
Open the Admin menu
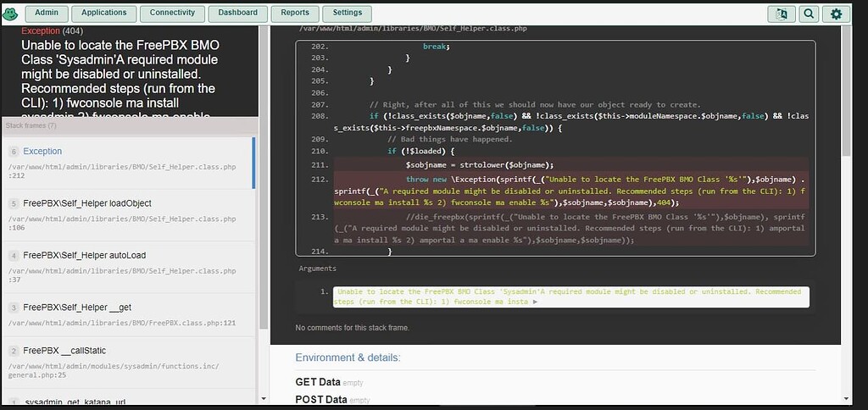[47, 14]
